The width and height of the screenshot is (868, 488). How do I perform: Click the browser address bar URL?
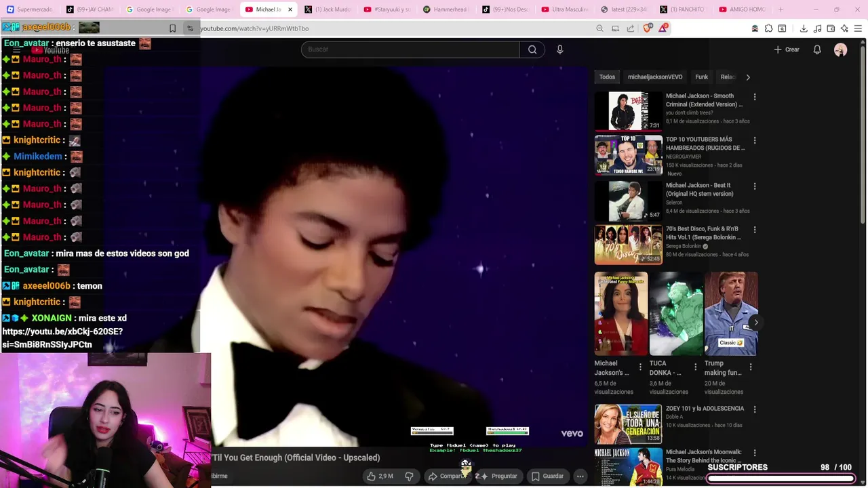click(x=254, y=28)
